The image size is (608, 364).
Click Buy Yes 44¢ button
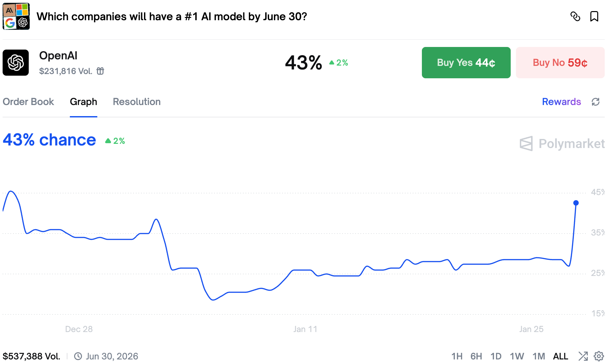point(466,63)
